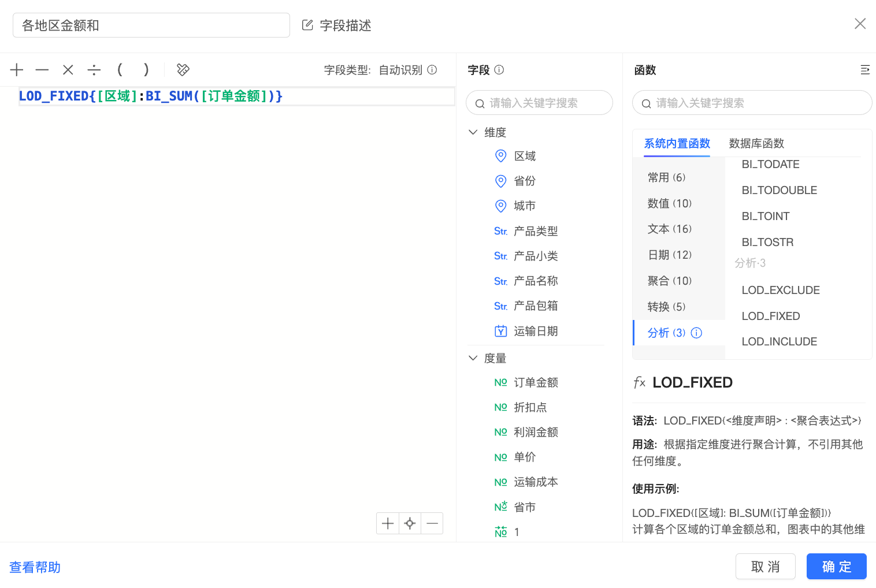
Task: Insert a left parenthesis
Action: pos(120,70)
